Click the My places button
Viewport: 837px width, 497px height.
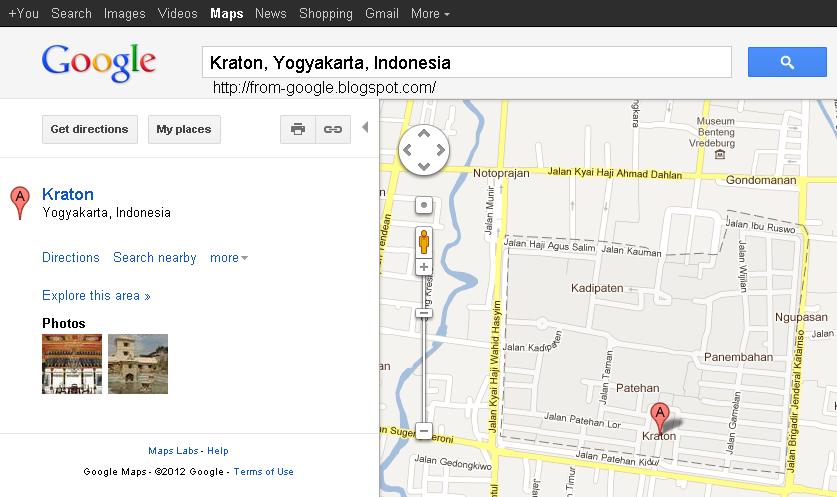coord(184,129)
